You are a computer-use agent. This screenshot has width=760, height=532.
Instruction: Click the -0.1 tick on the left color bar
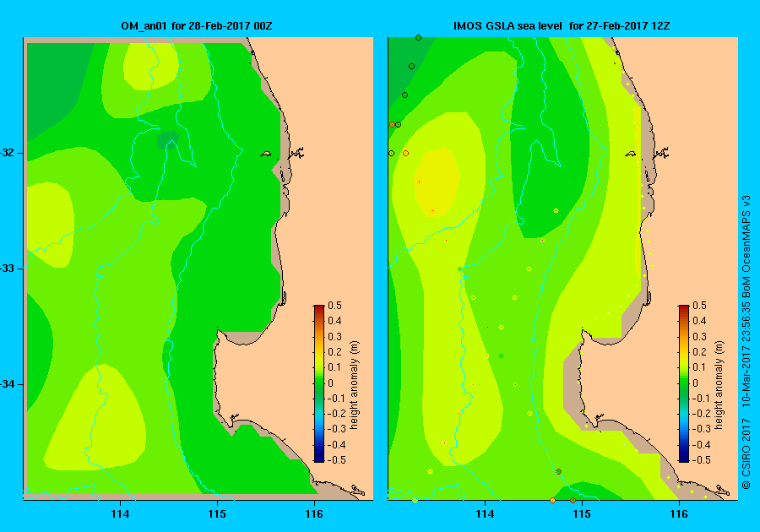tap(337, 399)
